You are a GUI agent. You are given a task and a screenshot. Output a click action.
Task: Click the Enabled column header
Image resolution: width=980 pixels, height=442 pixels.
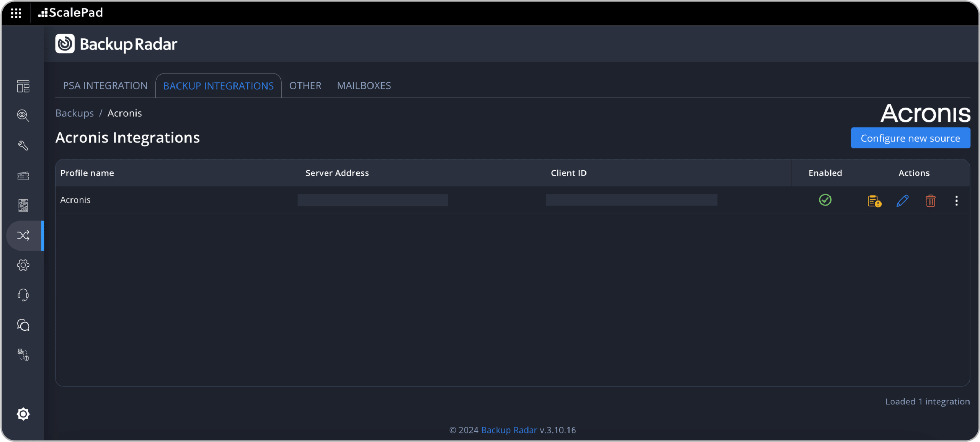click(825, 173)
